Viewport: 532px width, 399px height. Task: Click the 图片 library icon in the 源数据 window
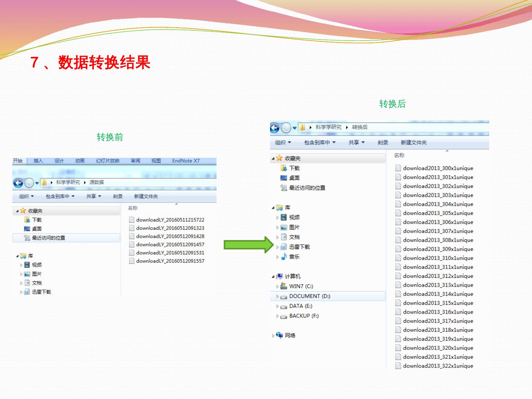pyautogui.click(x=27, y=274)
